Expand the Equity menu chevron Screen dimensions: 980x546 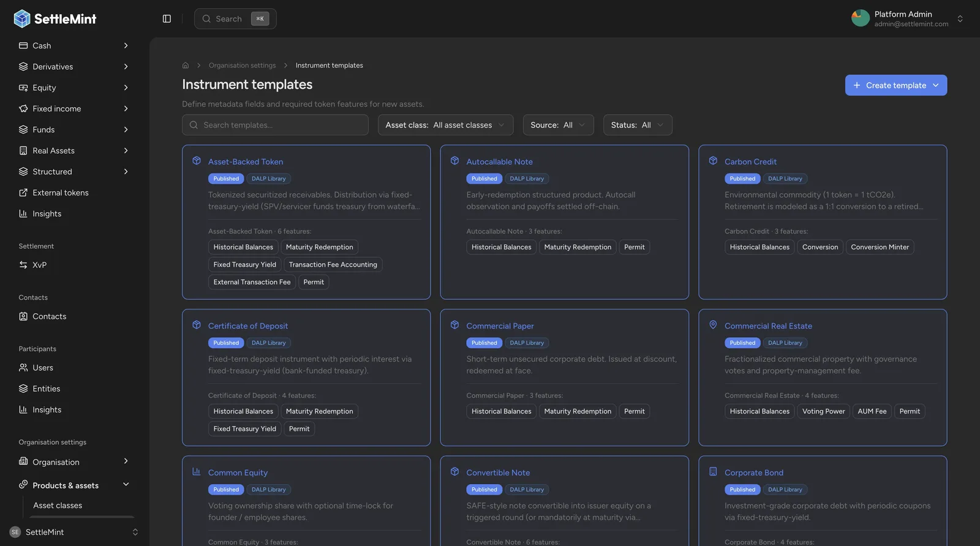(126, 88)
